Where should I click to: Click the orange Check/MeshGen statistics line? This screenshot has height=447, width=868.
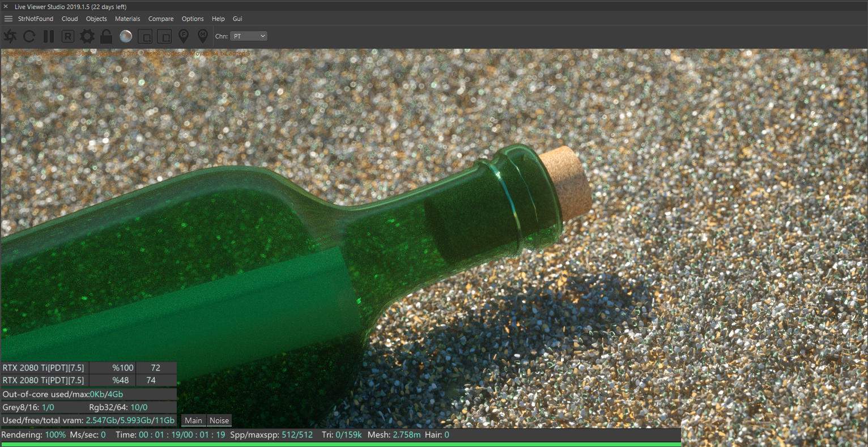(x=126, y=53)
